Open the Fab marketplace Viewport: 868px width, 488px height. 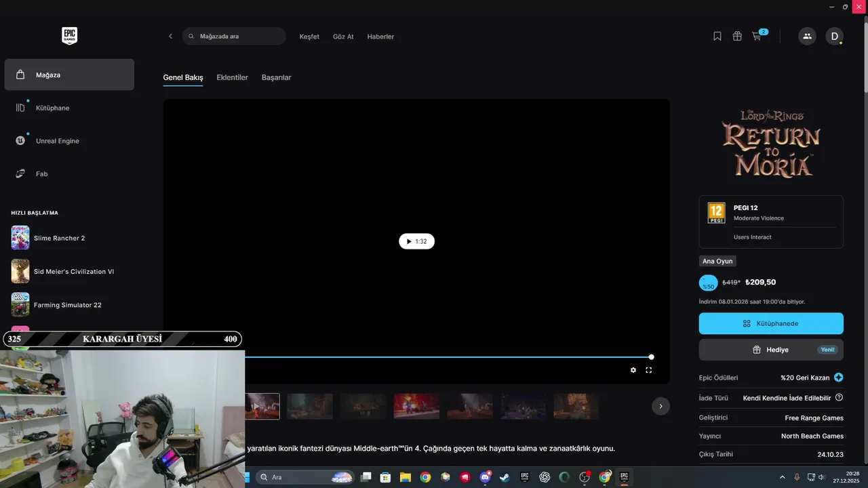[69, 174]
